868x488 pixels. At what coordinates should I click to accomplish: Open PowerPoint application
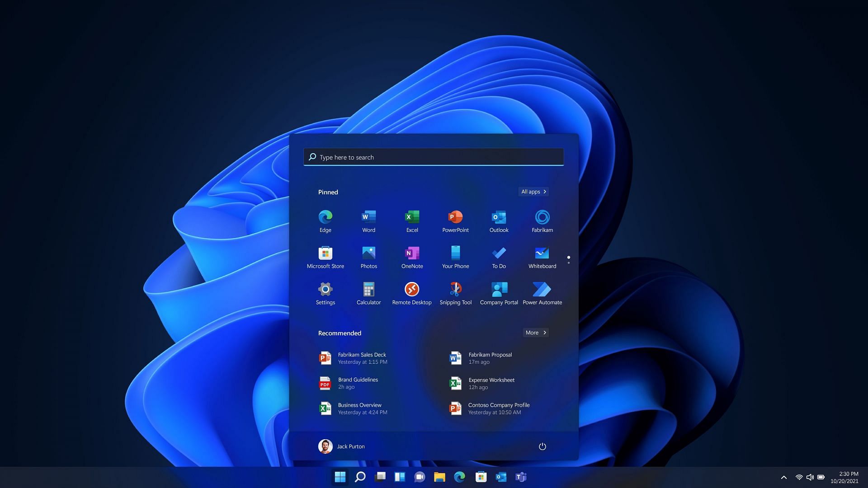tap(455, 221)
